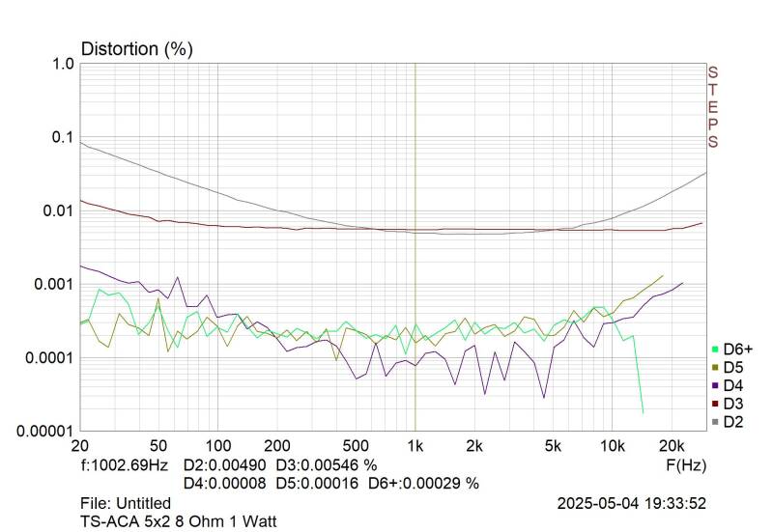Click the D4:0.00008 readout value
Screen dimensions: 773x532
(x=225, y=483)
